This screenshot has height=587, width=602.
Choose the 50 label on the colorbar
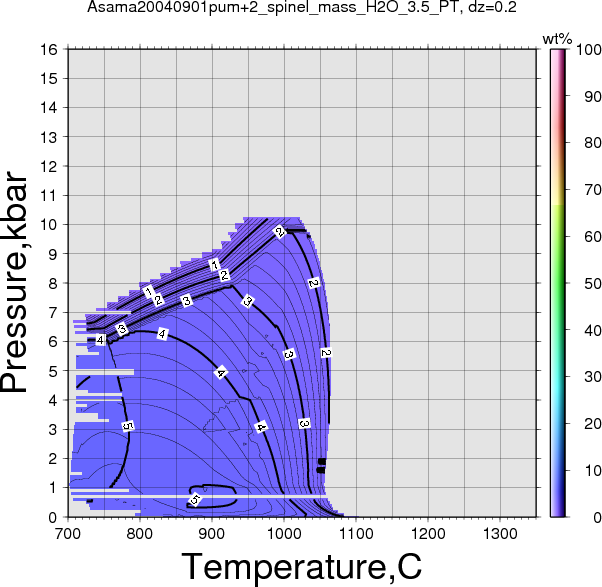click(x=593, y=284)
